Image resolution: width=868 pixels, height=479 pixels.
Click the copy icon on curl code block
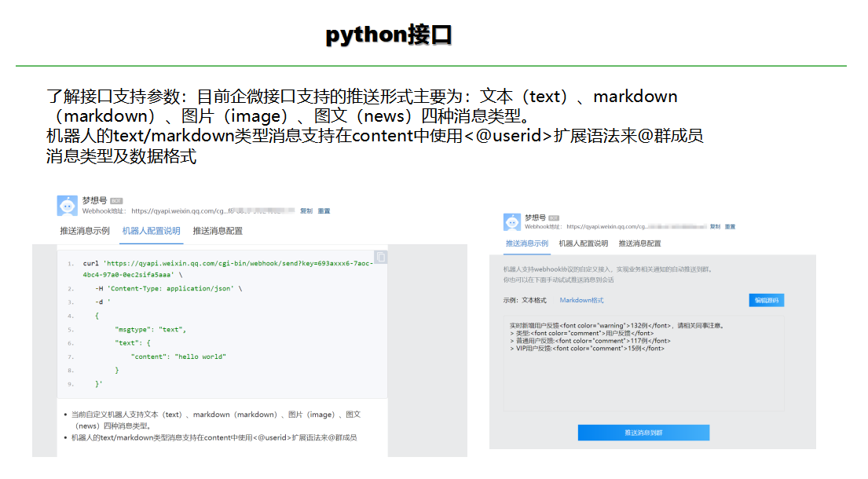380,257
